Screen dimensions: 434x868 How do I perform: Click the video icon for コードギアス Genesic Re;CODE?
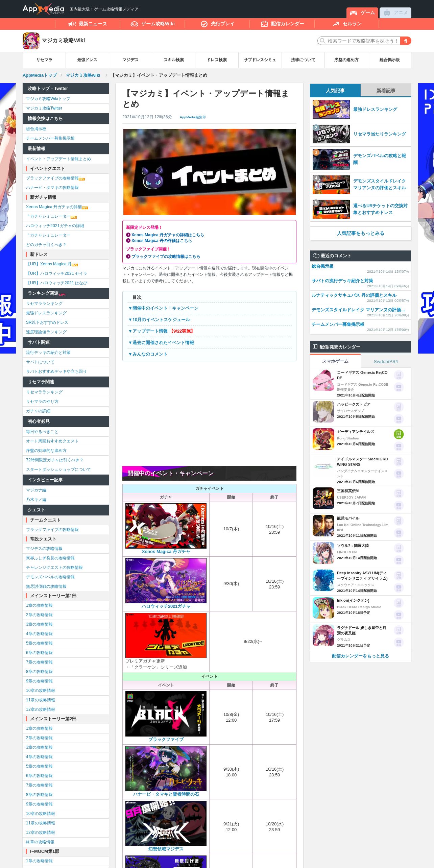tap(399, 387)
